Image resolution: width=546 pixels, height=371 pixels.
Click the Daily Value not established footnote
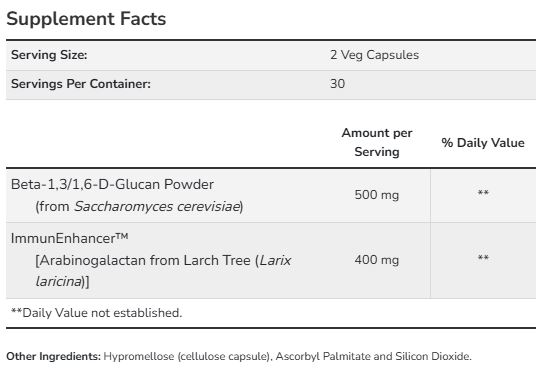point(96,313)
